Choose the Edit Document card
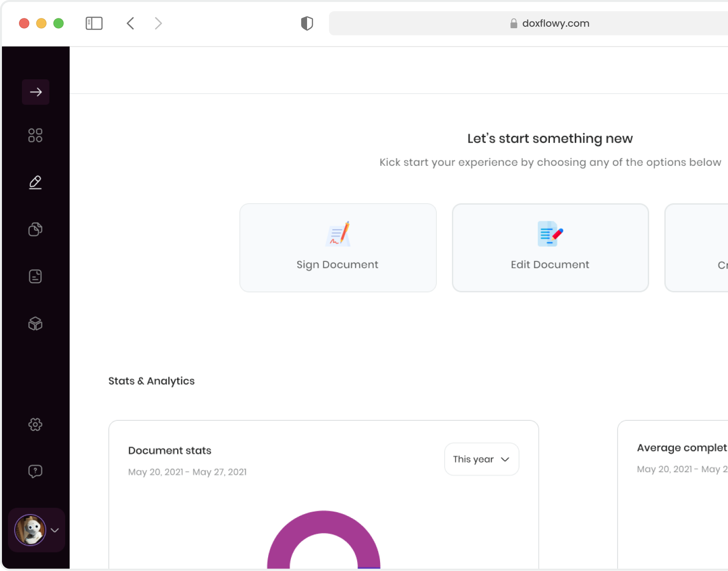Screen dimensions: 728x571 [x=550, y=248]
